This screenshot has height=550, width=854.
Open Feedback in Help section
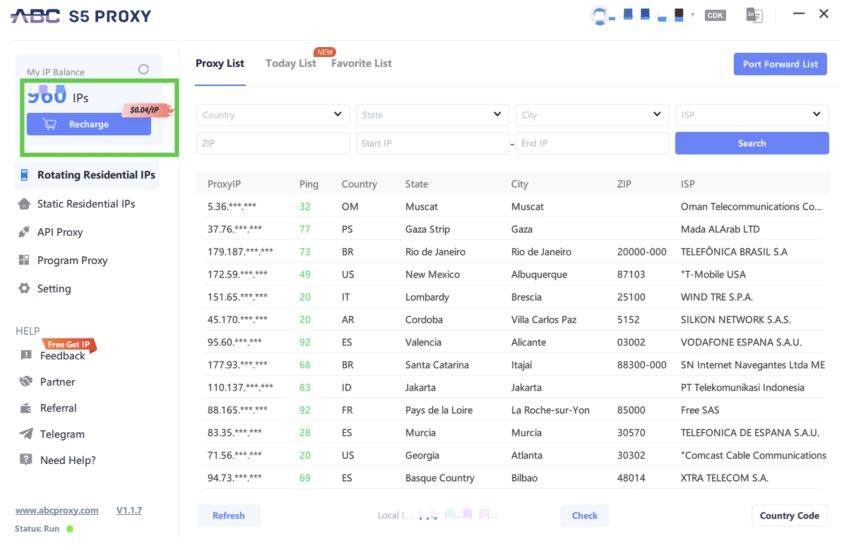click(x=63, y=356)
